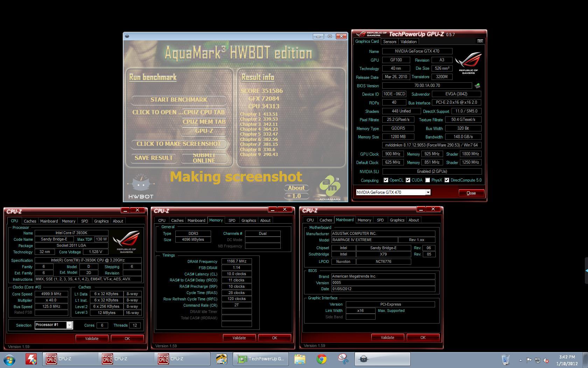Viewport: 588px width, 368px height.
Task: Launch Google Chrome from taskbar
Action: click(322, 359)
